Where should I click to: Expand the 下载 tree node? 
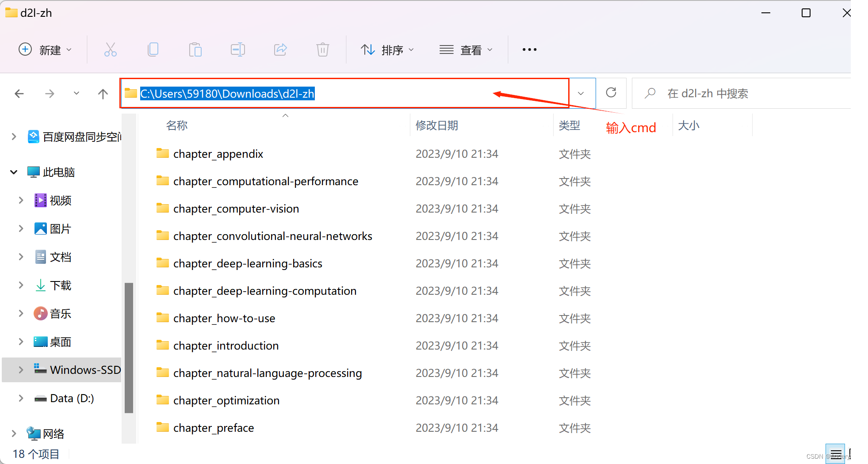21,285
